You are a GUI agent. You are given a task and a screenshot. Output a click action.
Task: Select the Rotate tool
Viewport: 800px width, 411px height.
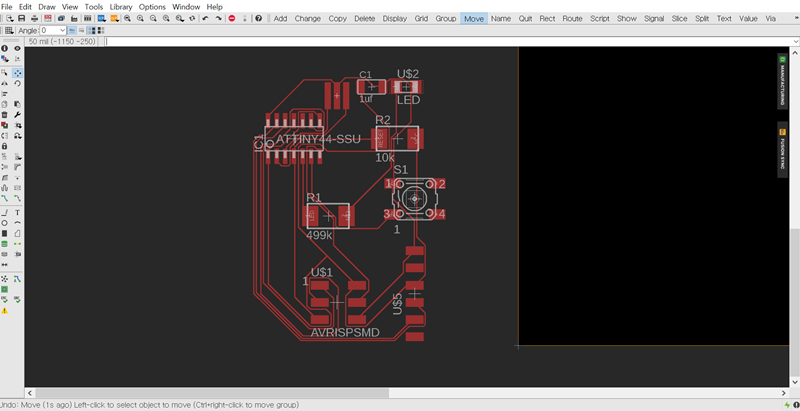point(17,83)
